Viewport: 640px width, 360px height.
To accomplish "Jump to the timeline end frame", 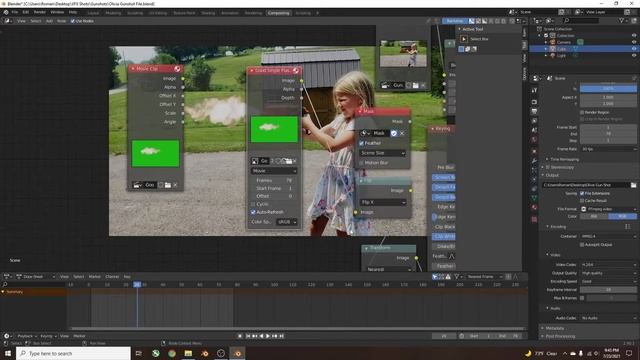I will coord(281,336).
